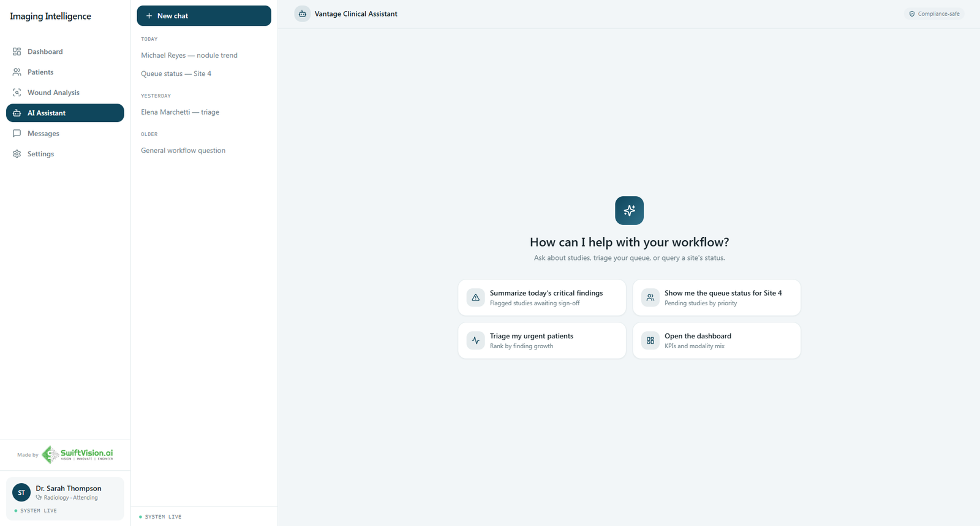
Task: Click the shield icon in Compliance-safe badge
Action: (911, 13)
